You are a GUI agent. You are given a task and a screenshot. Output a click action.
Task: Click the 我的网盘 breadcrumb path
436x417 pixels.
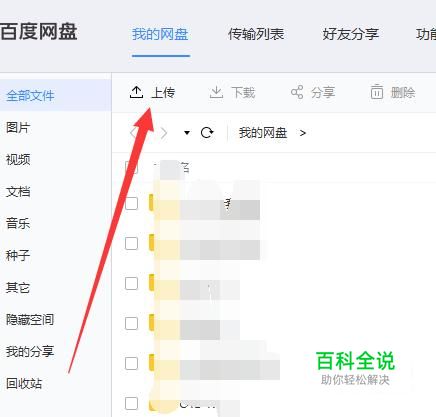(x=263, y=133)
